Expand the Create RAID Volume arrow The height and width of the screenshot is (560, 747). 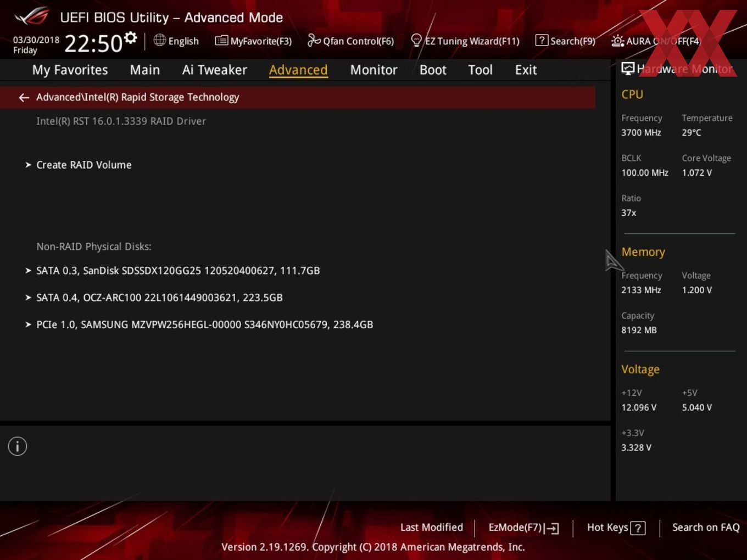(x=28, y=165)
